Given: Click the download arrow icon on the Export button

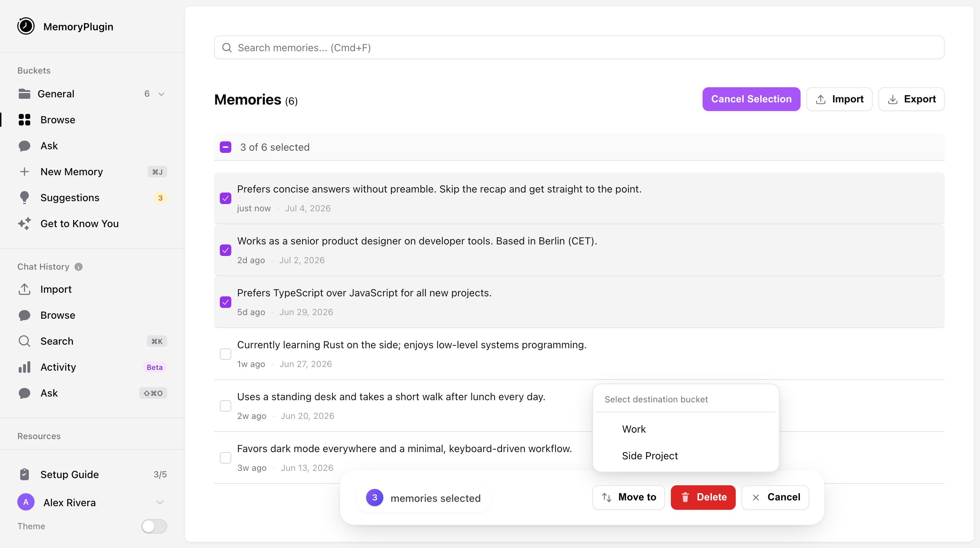Looking at the screenshot, I should (892, 100).
